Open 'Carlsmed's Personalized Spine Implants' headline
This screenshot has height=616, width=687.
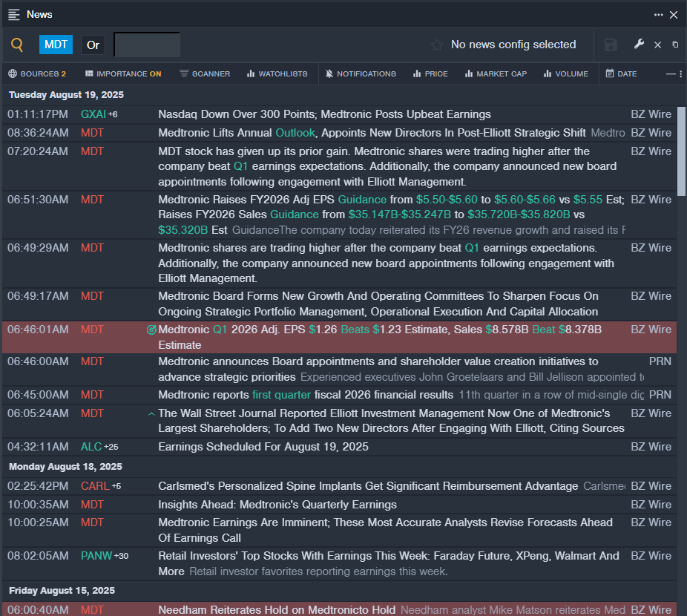pyautogui.click(x=368, y=486)
